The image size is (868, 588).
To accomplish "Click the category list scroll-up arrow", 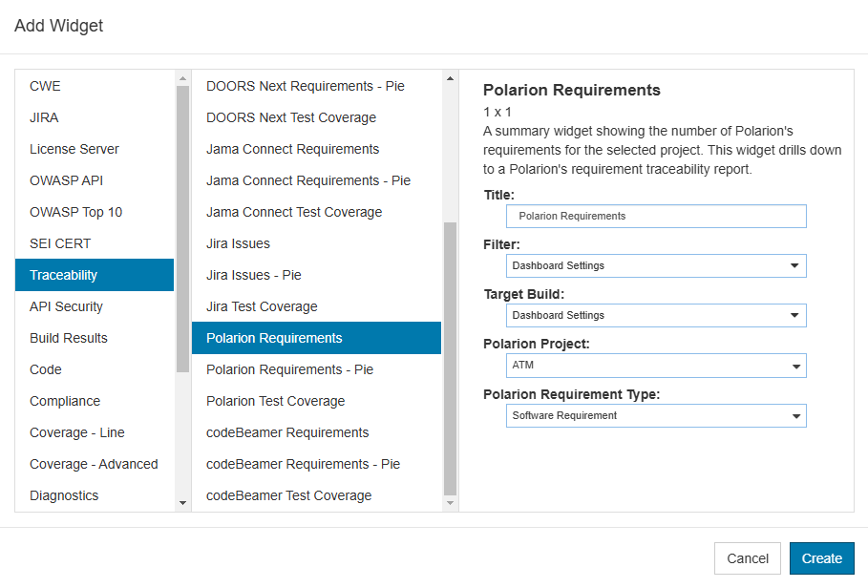I will click(x=182, y=78).
